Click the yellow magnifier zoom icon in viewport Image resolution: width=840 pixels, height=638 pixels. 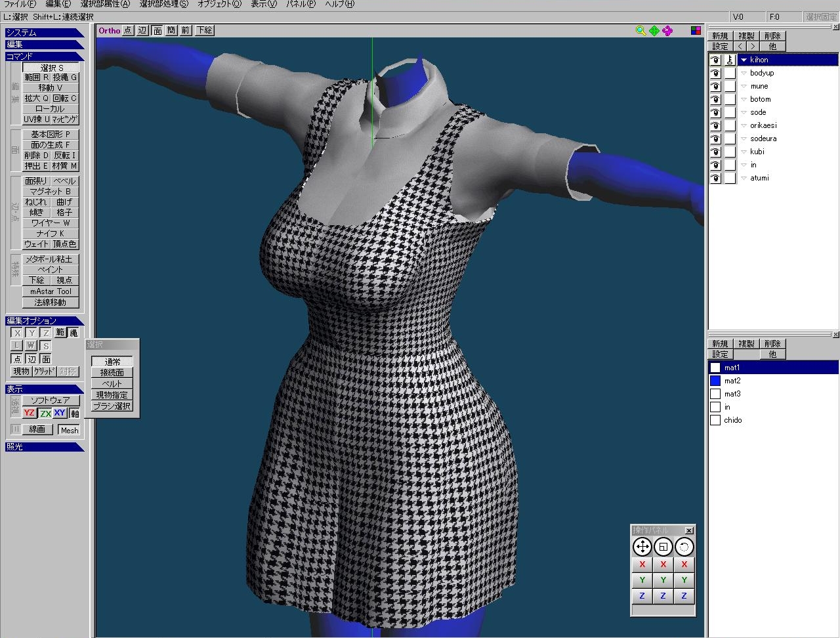click(640, 31)
